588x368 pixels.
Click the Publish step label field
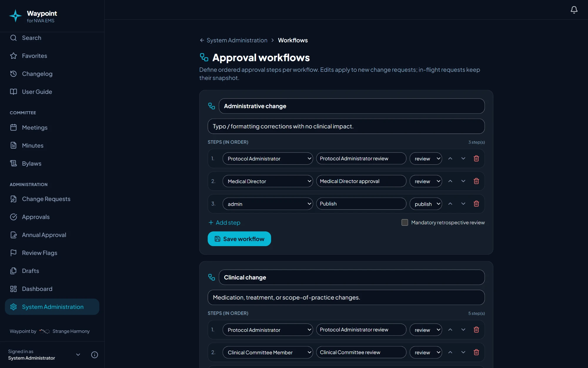(x=361, y=204)
